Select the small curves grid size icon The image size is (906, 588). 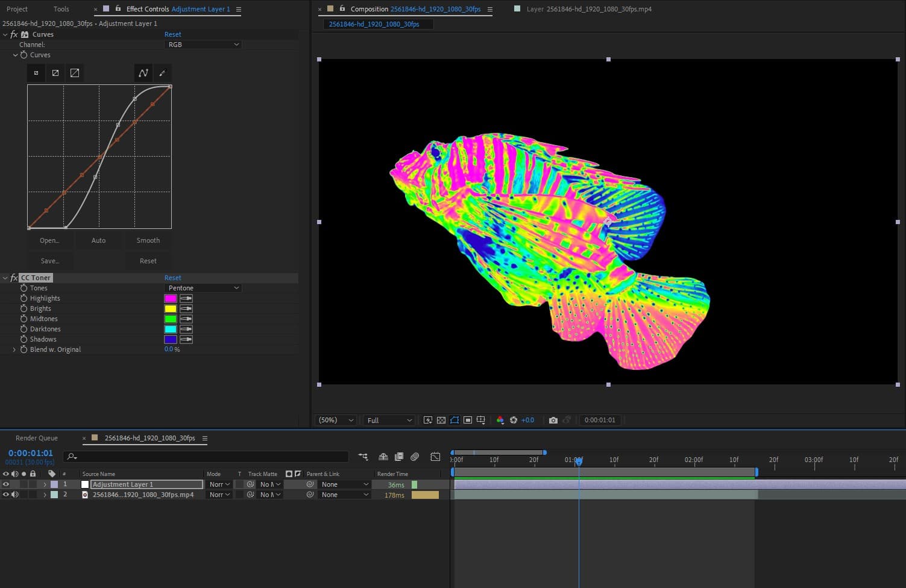(x=36, y=73)
